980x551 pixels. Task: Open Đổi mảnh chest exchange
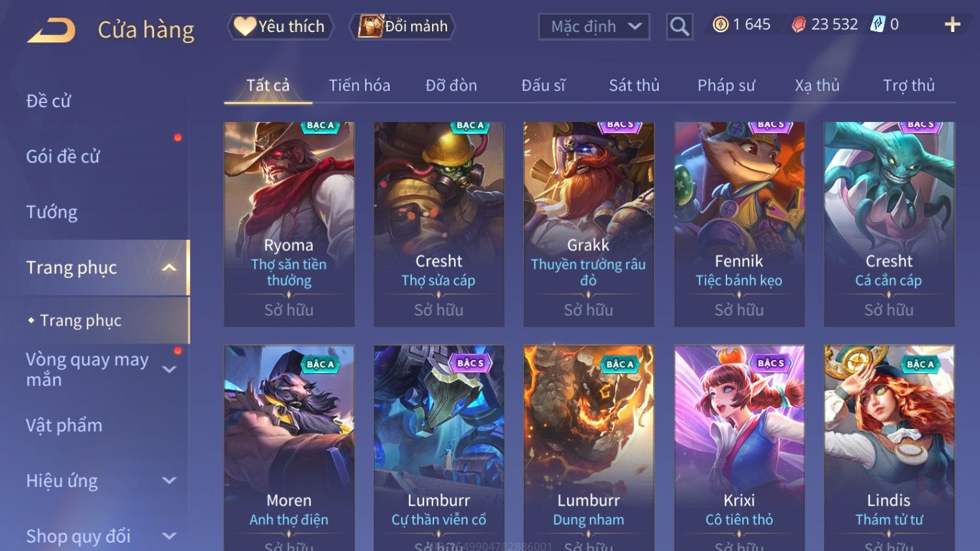[x=402, y=27]
